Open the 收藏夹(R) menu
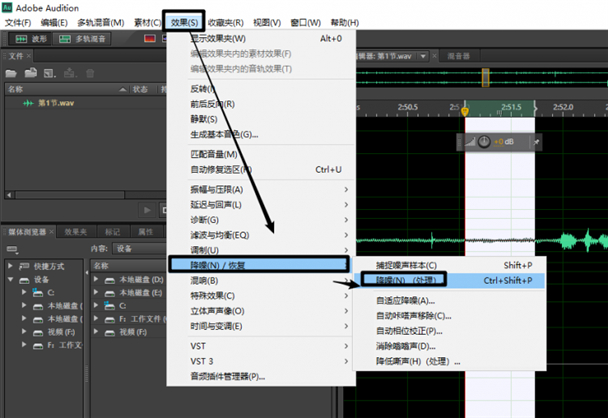Viewport: 608px width, 418px height. tap(226, 23)
